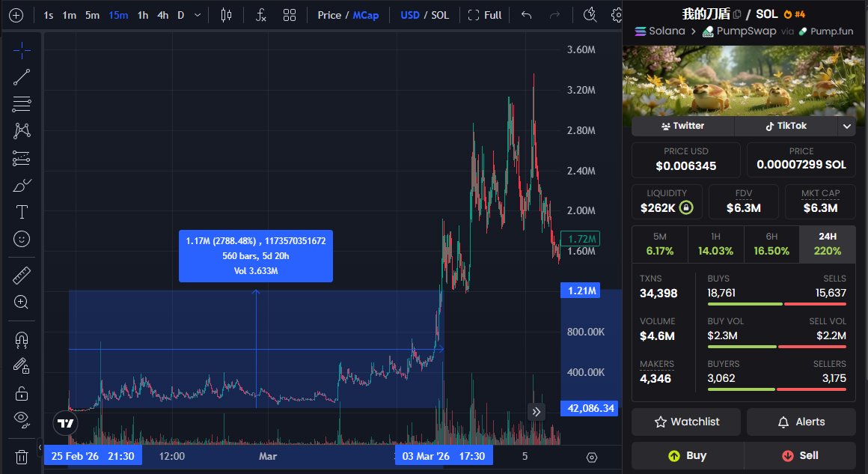
Task: Click the current price label 1.72M
Action: coord(580,239)
